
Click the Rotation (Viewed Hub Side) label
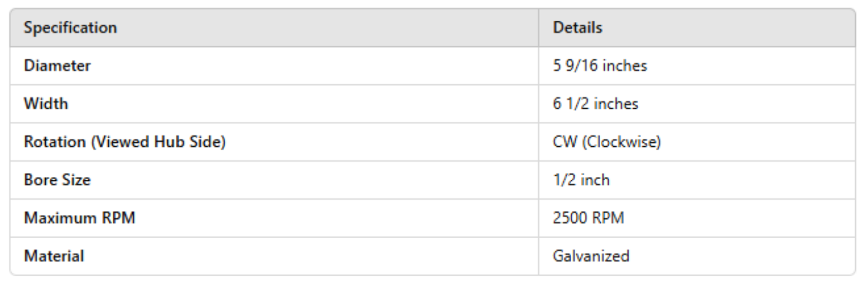tap(124, 142)
